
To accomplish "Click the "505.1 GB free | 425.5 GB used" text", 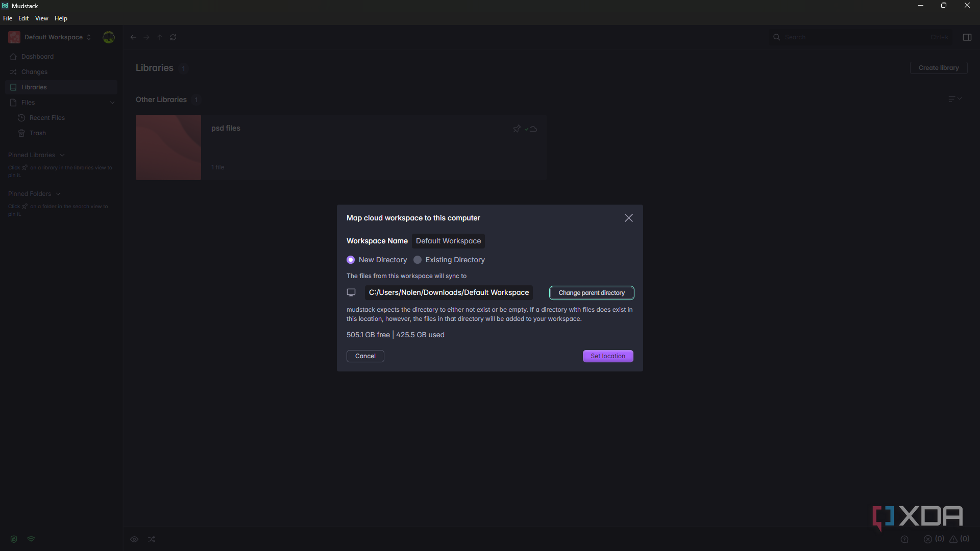I will (396, 335).
